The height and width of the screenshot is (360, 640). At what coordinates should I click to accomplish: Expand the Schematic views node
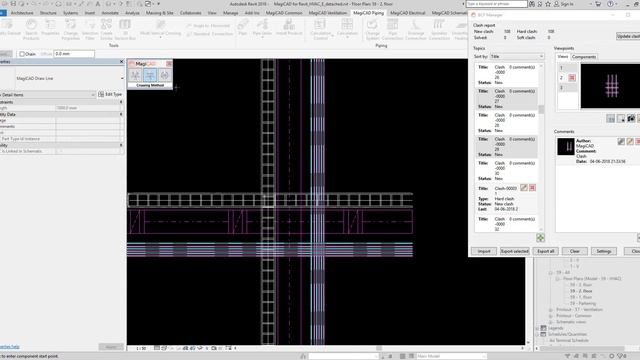(551, 322)
